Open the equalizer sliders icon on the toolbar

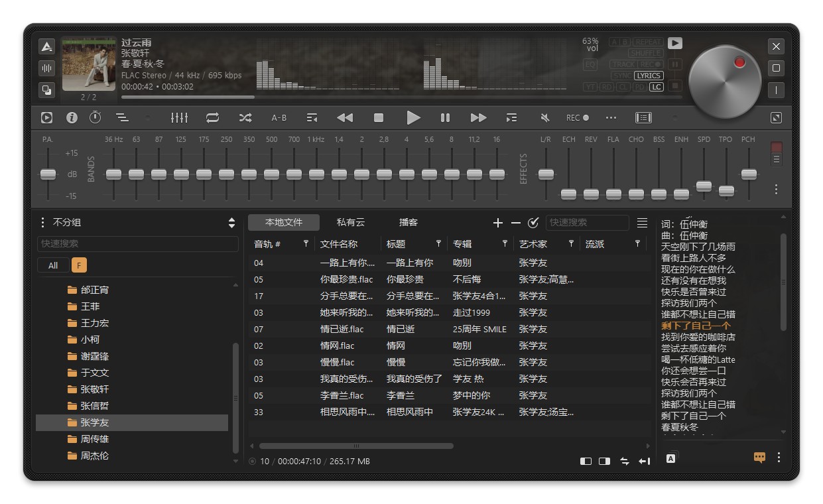click(179, 117)
